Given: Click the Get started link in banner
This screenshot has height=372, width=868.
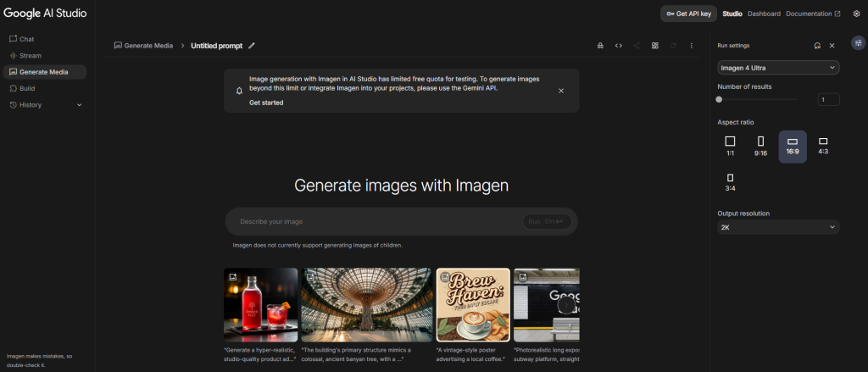Looking at the screenshot, I should pyautogui.click(x=266, y=103).
